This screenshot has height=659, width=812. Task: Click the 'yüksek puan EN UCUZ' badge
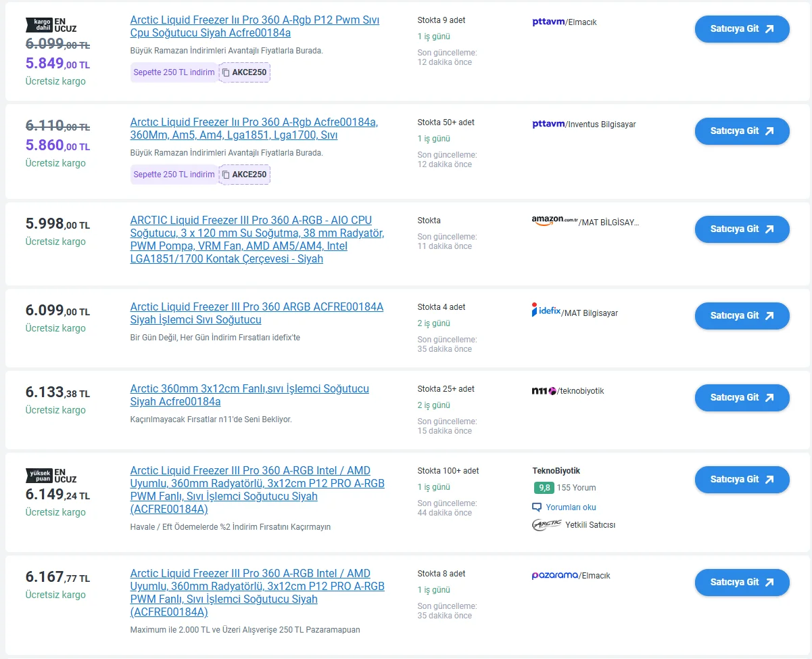pyautogui.click(x=51, y=475)
